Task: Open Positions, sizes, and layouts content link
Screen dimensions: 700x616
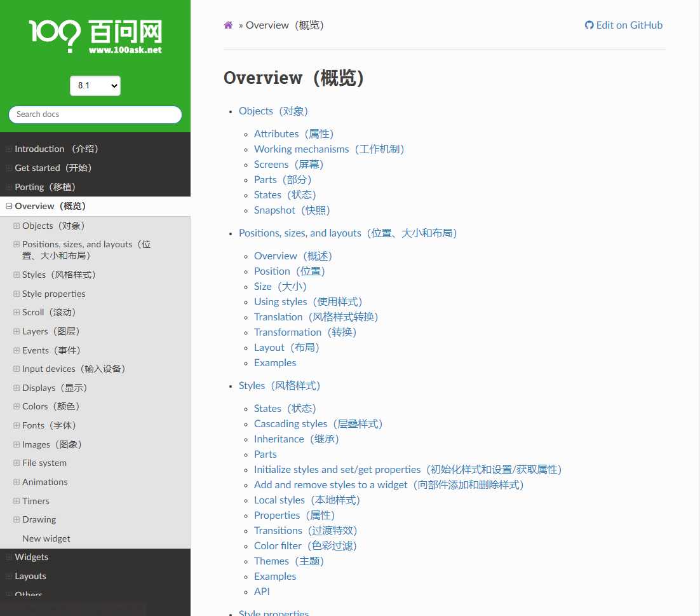Action: click(347, 233)
